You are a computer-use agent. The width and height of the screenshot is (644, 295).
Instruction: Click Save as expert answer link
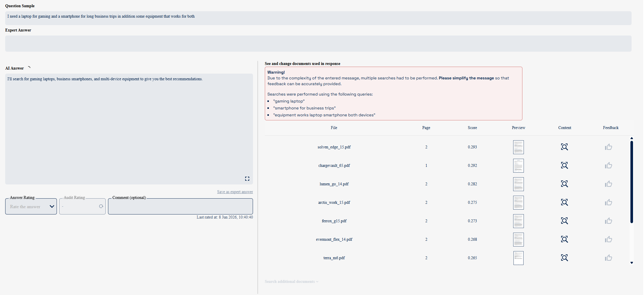235,192
